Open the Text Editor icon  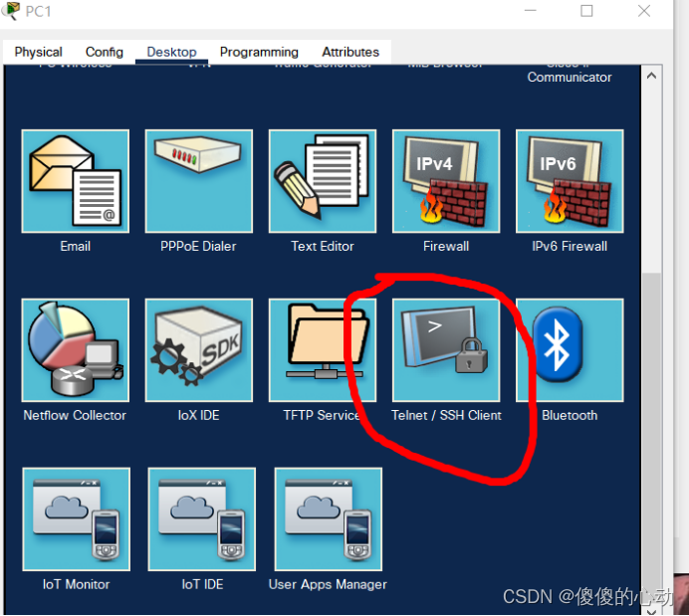322,181
